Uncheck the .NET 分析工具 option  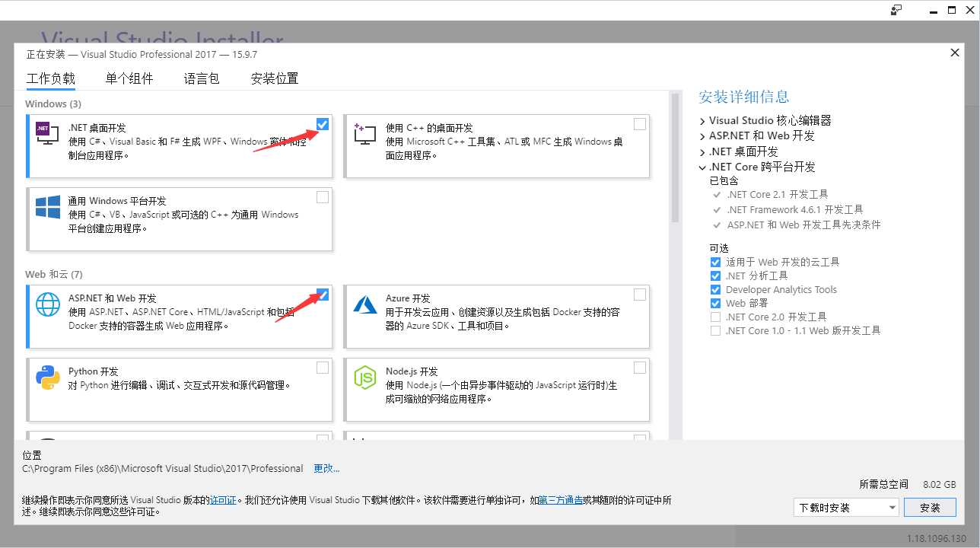[715, 276]
